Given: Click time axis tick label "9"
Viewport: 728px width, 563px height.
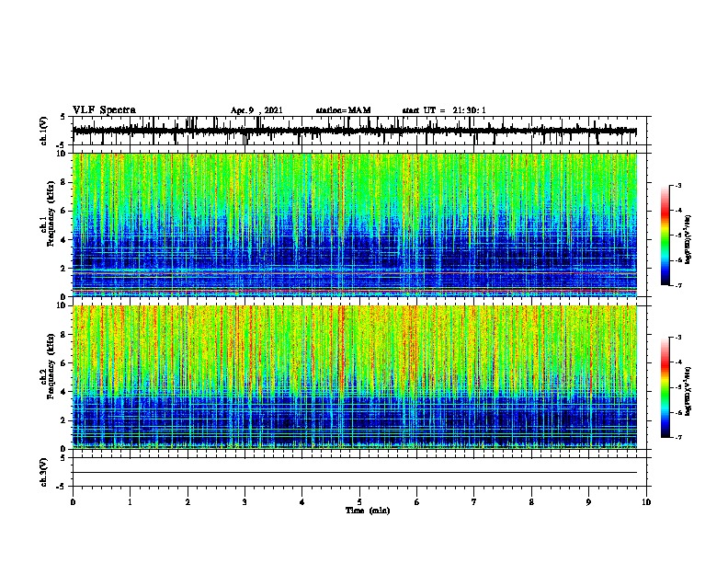Looking at the screenshot, I should point(588,502).
